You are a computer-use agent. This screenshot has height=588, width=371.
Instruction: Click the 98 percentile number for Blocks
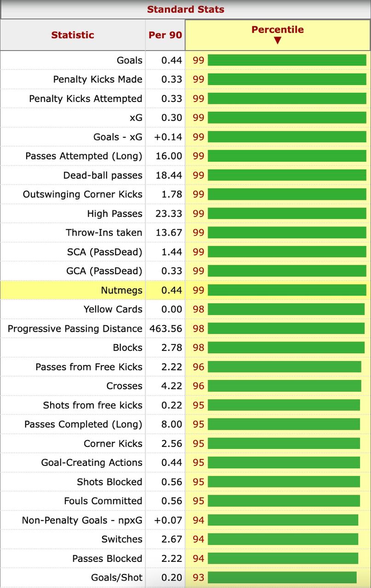[198, 348]
